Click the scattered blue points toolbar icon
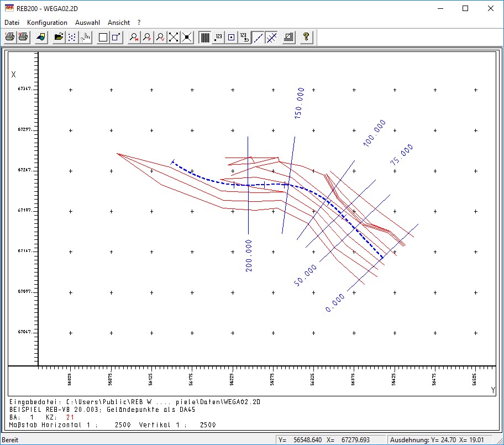 (x=72, y=37)
